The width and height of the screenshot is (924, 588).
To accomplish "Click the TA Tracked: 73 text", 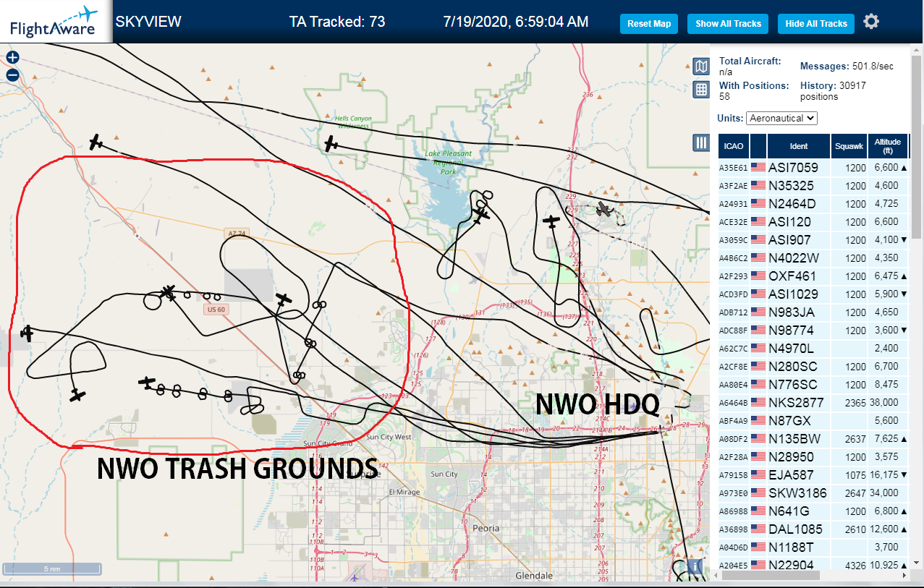I will click(x=337, y=22).
